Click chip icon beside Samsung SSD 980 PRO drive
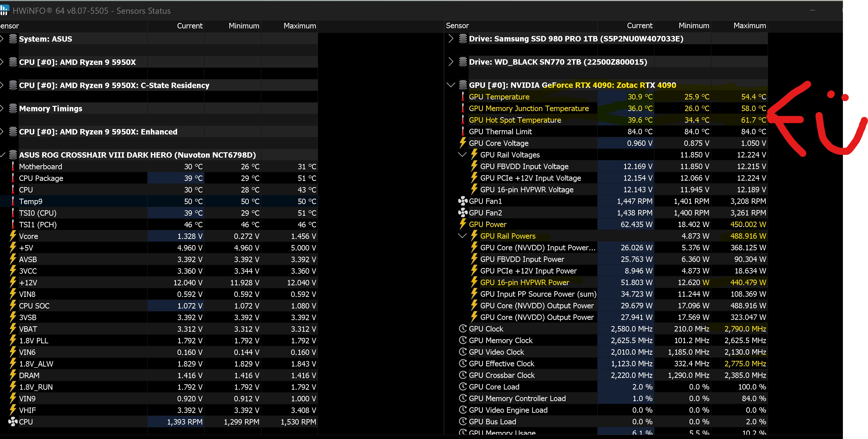This screenshot has height=439, width=868. [463, 38]
